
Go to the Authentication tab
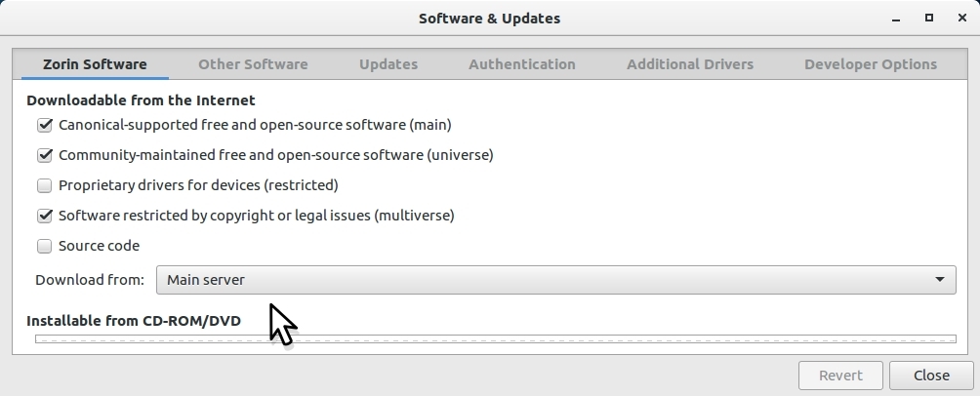click(x=522, y=64)
